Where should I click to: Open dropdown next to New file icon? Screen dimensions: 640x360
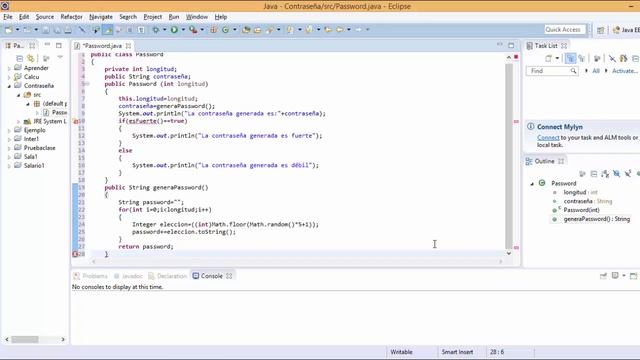[17, 30]
